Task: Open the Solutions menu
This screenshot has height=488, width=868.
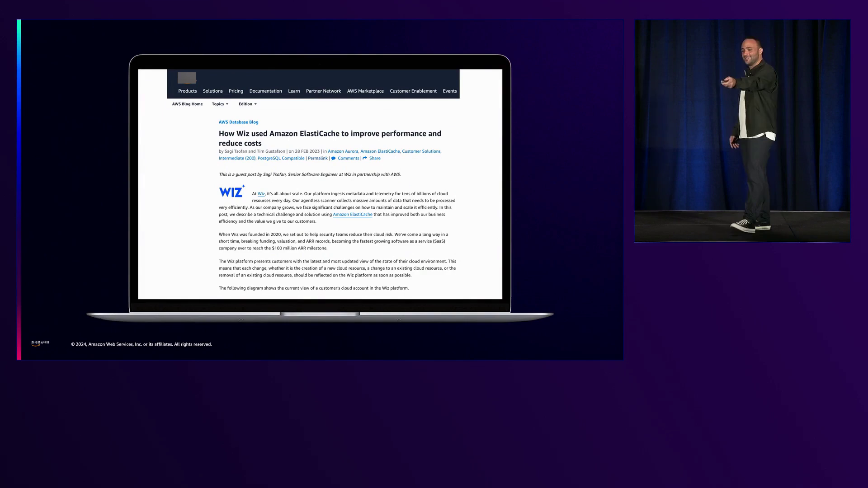Action: (212, 91)
